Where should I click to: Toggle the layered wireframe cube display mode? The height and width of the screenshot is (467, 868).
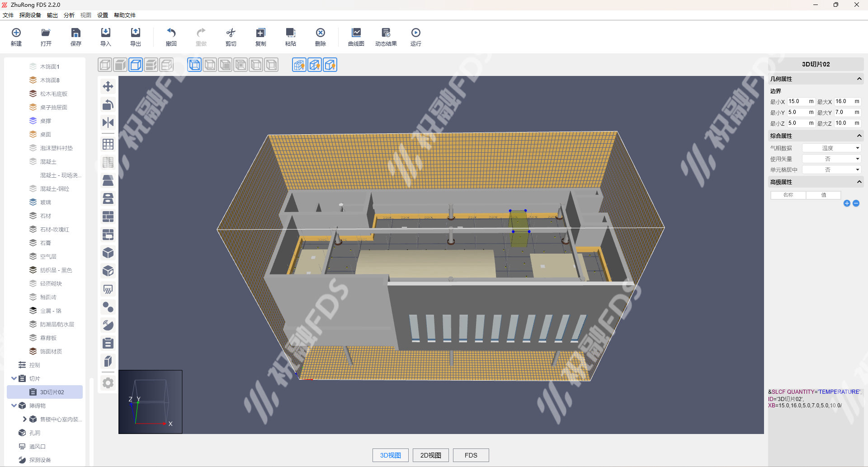tap(166, 65)
